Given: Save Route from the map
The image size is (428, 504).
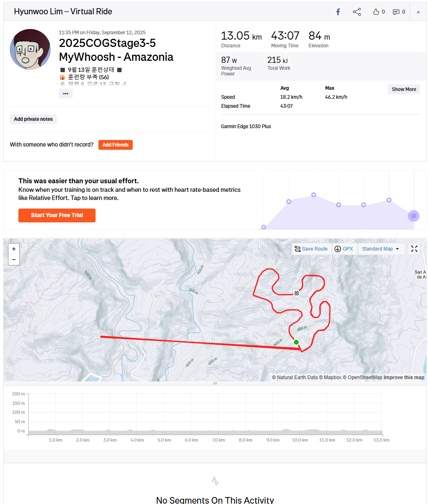Looking at the screenshot, I should pos(311,249).
